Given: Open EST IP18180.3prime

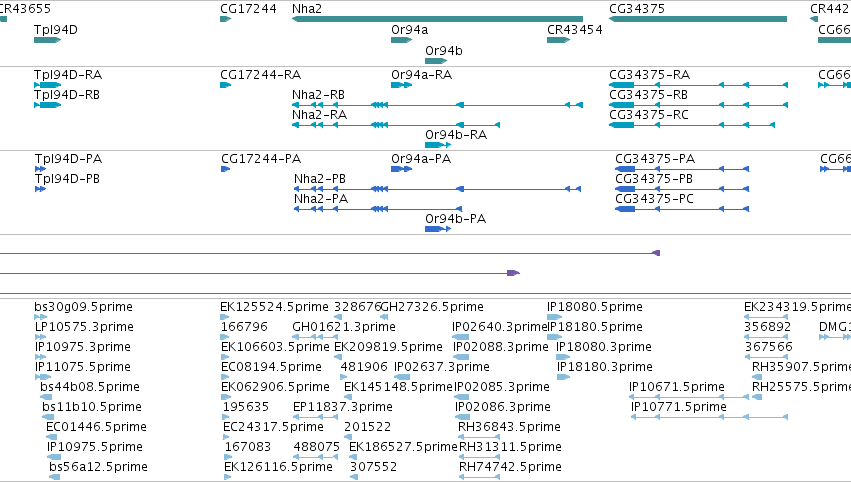Looking at the screenshot, I should pos(605,367).
